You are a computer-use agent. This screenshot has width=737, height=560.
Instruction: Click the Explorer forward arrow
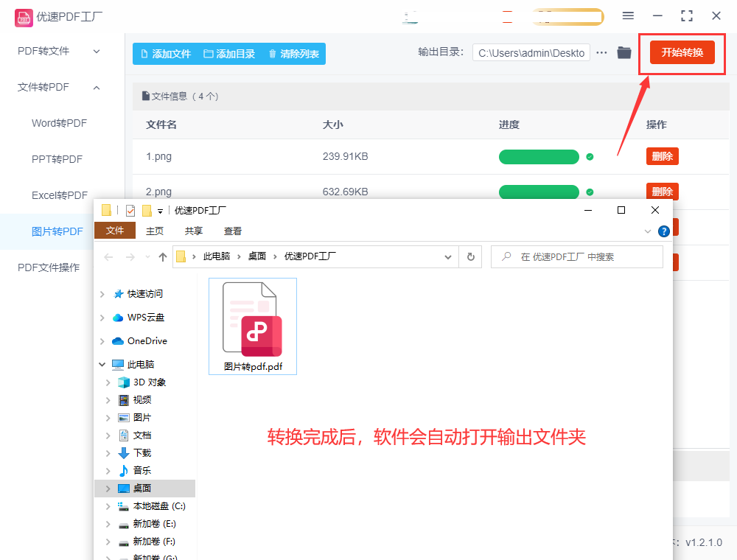click(130, 257)
